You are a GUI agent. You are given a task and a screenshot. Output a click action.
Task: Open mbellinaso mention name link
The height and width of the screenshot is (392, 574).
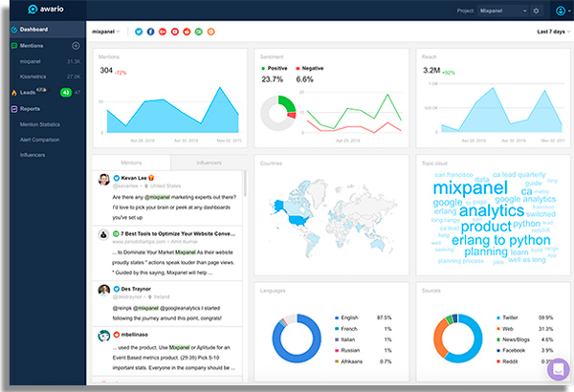pos(134,335)
